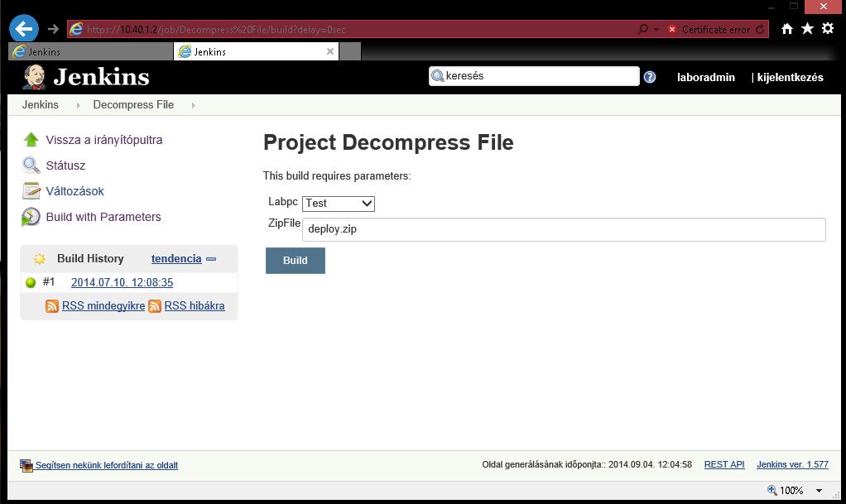Log out via kijelentkezés link

[x=790, y=77]
